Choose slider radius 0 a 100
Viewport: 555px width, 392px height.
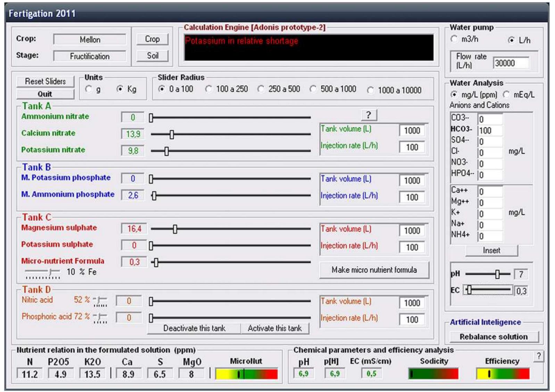point(161,89)
